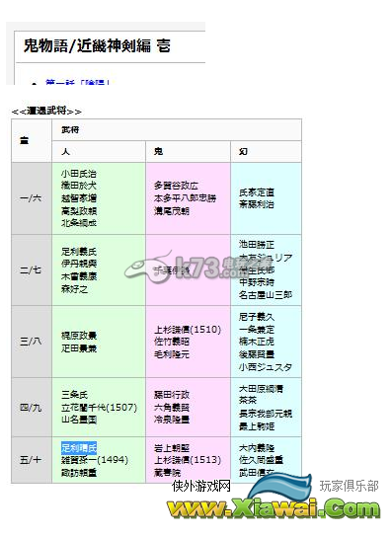The image size is (392, 537).
Task: Select the 人 column header
Action: point(65,151)
